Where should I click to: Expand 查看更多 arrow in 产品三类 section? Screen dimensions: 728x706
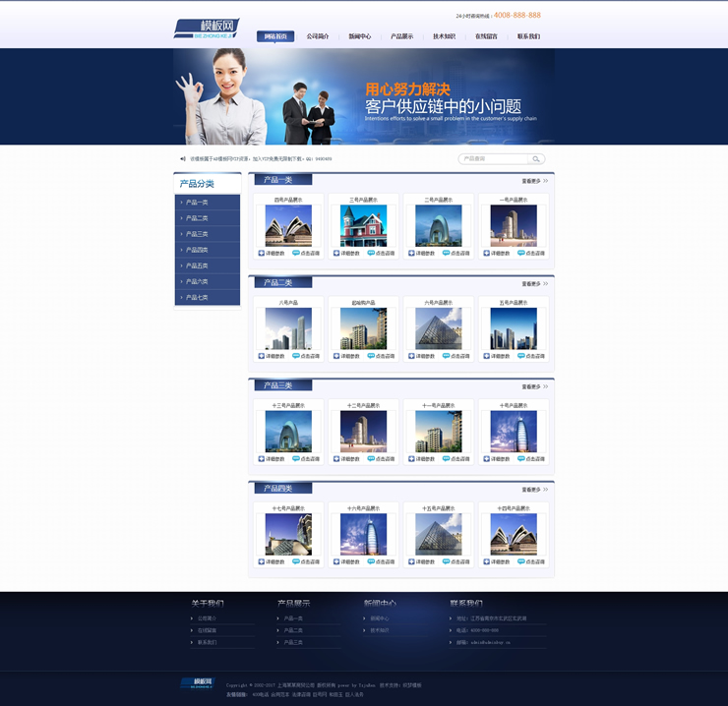click(545, 386)
